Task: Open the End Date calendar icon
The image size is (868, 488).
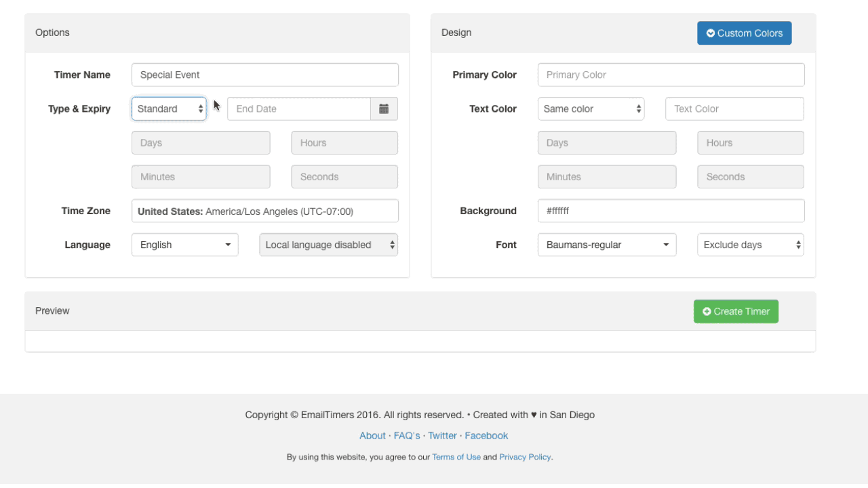Action: [384, 108]
